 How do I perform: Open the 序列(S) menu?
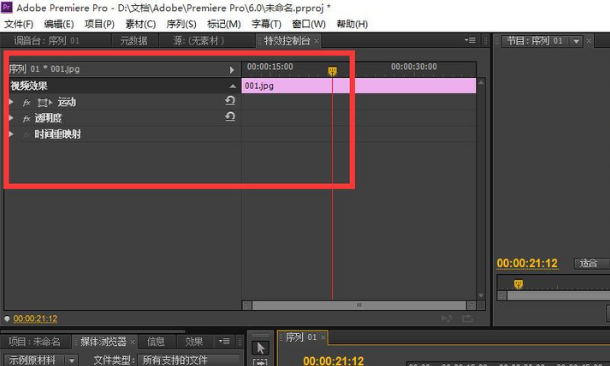[181, 24]
